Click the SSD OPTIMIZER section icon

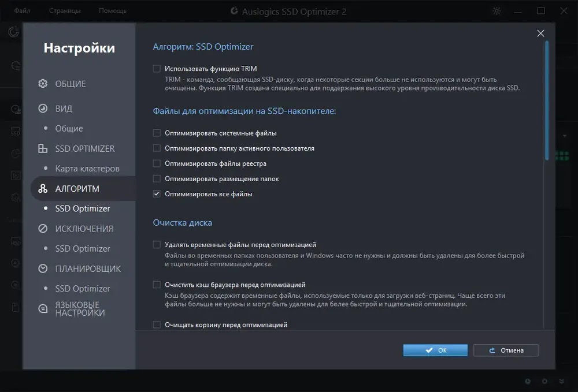(x=43, y=148)
